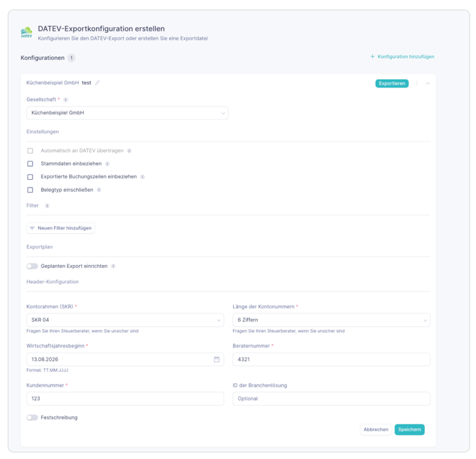This screenshot has height=459, width=476.
Task: Click info icon beside Exportierte Buchungszeilen einbeziehen
Action: point(142,177)
